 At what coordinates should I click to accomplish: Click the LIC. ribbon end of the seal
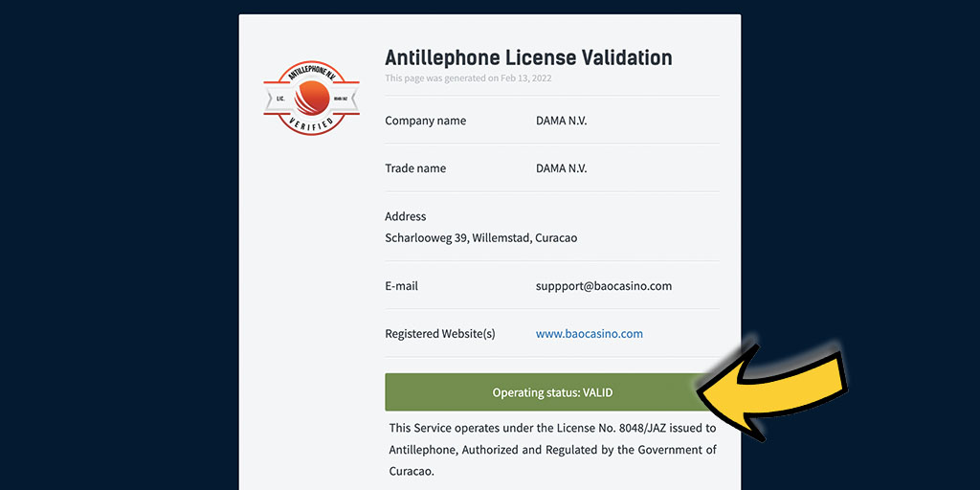[x=280, y=99]
